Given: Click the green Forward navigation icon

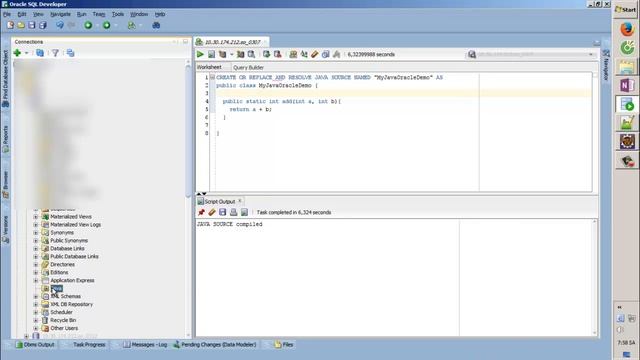Looking at the screenshot, I should pyautogui.click(x=107, y=25).
